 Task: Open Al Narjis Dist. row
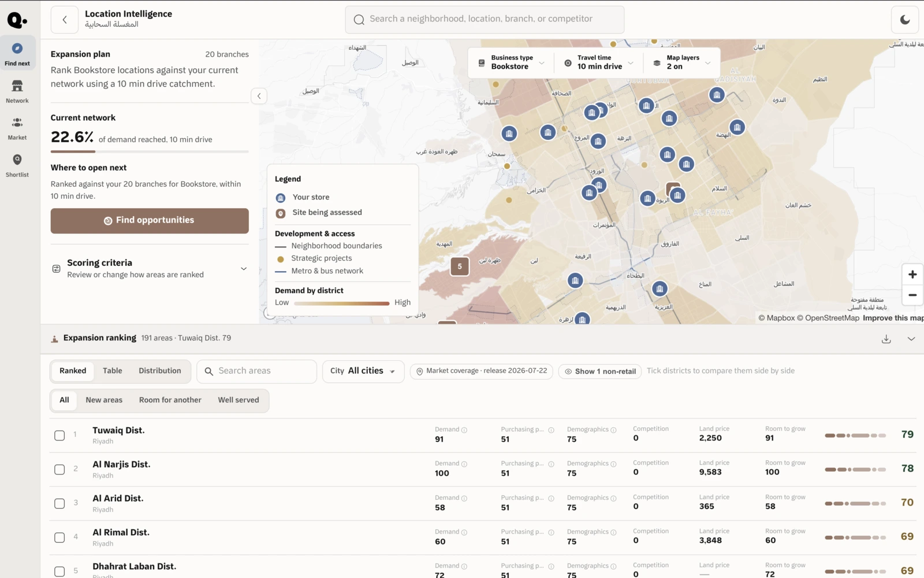pos(482,469)
